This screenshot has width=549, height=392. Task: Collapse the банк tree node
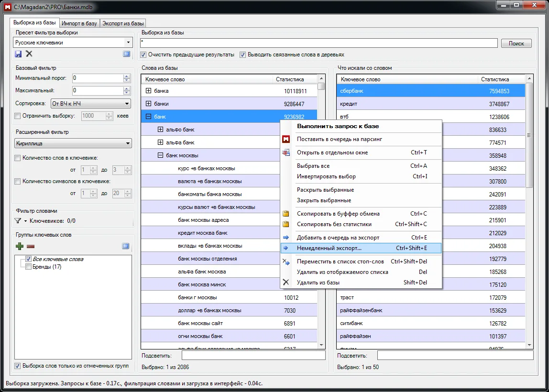[x=148, y=117]
